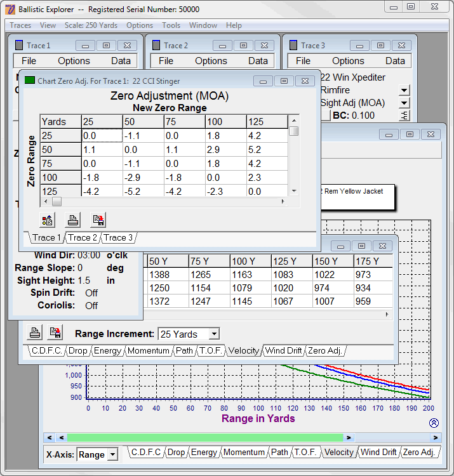Screen dimensions: 454x476
Task: Save the velocity table beside Range Increment
Action: pos(55,333)
